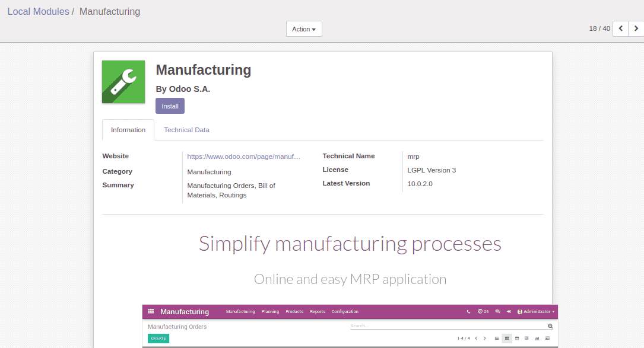644x348 pixels.
Task: Click chat bubbles icon in embedded header
Action: pyautogui.click(x=498, y=311)
